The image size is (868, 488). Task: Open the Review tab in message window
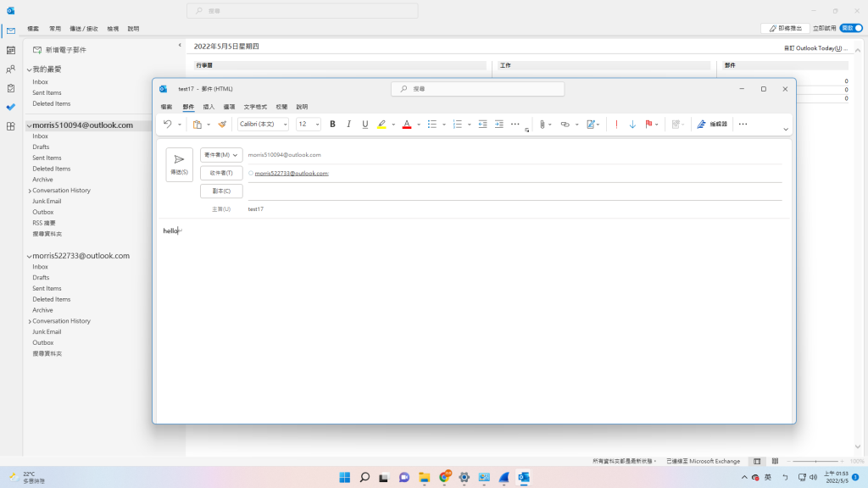(x=281, y=107)
